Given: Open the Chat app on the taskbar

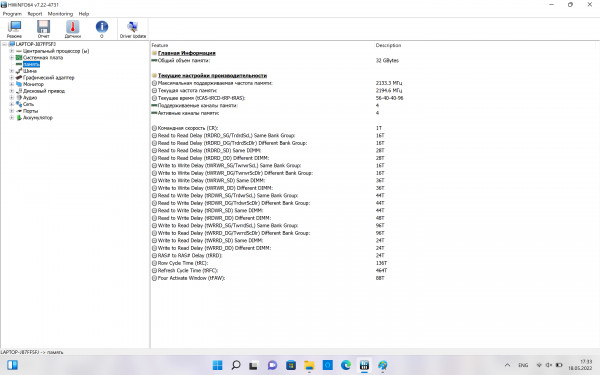Looking at the screenshot, I should tap(272, 365).
